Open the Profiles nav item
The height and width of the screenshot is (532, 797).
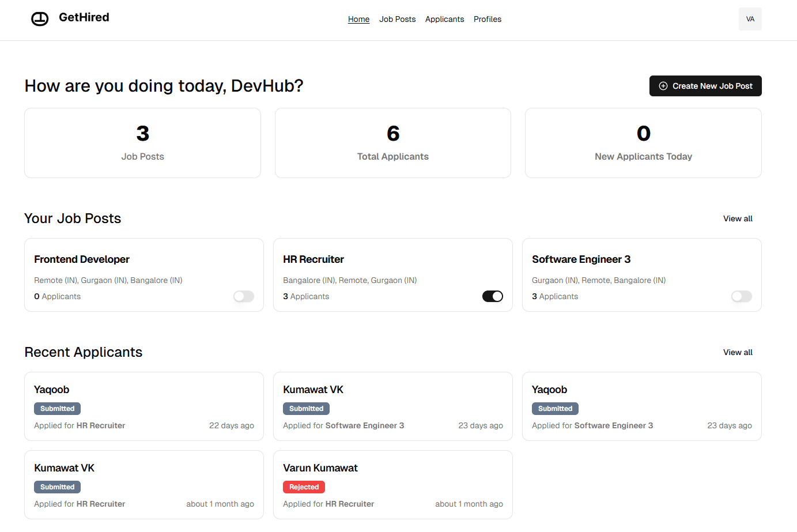click(x=488, y=19)
